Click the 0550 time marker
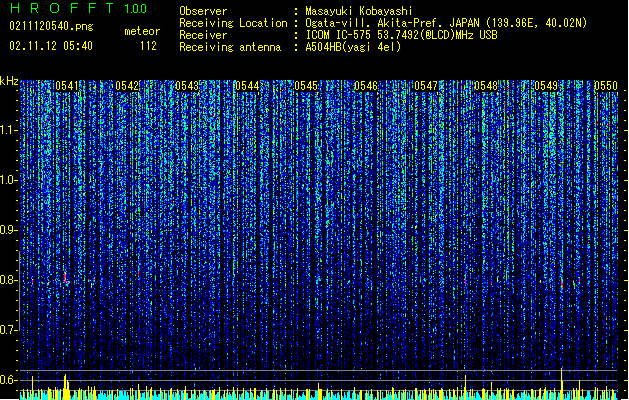Image resolution: width=629 pixels, height=400 pixels. tap(606, 86)
